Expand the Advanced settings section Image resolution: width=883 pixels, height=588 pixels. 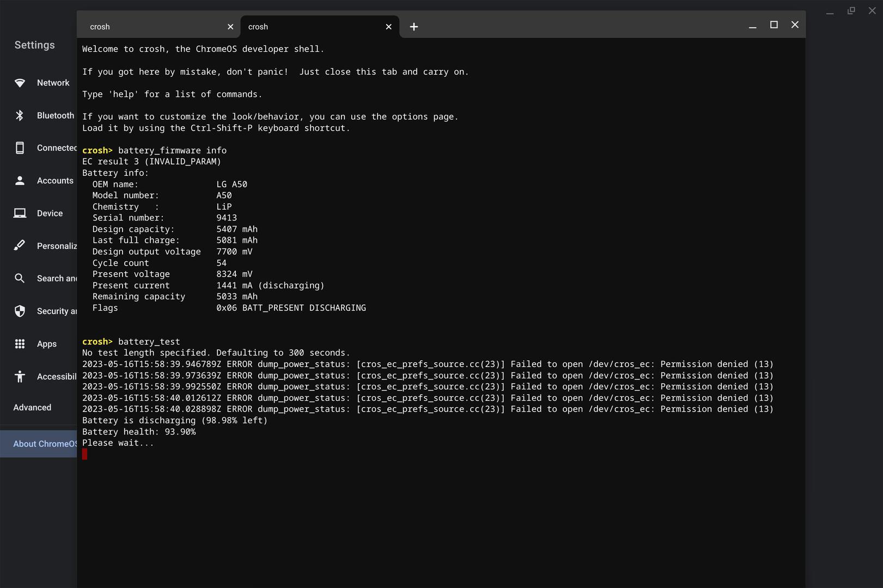pyautogui.click(x=32, y=408)
